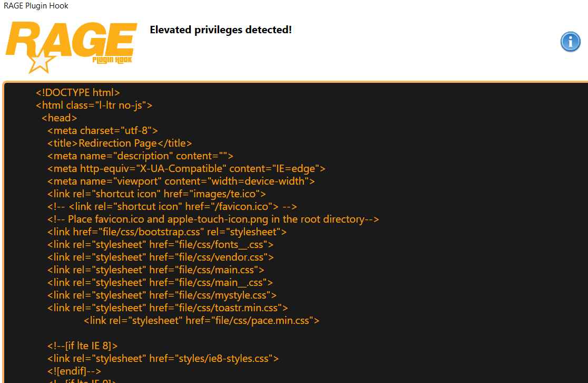The width and height of the screenshot is (588, 383).
Task: Click the meta description line
Action: tap(140, 156)
